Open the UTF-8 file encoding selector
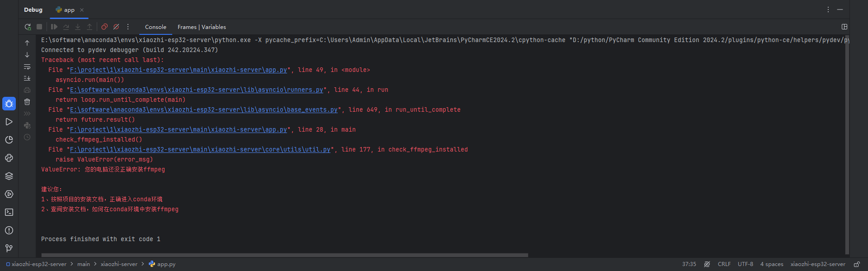This screenshot has height=271, width=868. click(745, 264)
